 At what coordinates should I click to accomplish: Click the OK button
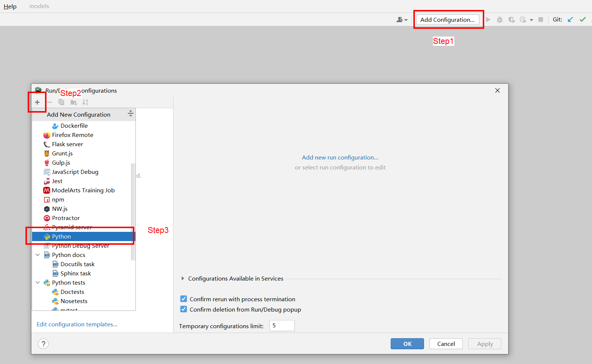tap(407, 344)
